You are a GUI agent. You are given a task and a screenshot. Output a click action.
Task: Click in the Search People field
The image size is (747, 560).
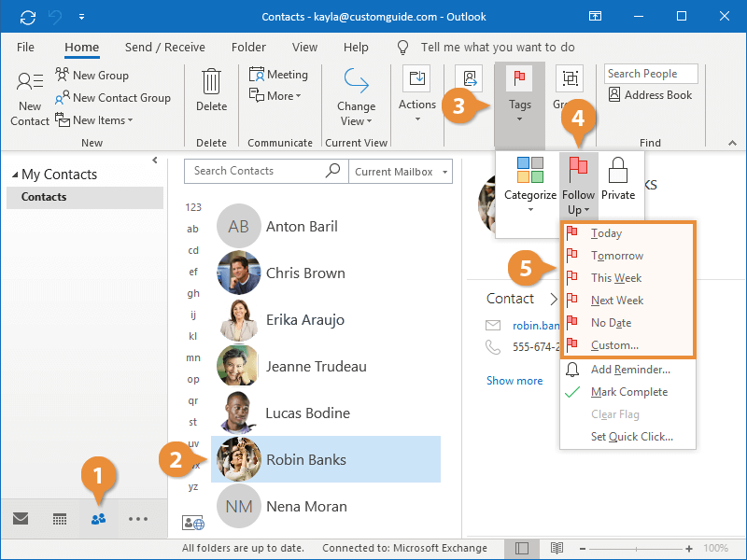[x=651, y=74]
